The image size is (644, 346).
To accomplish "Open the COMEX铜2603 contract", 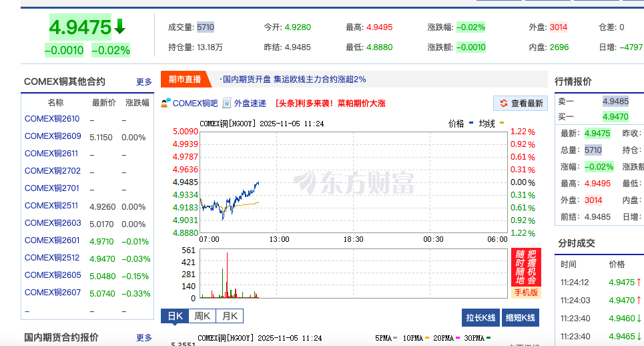I will (53, 222).
